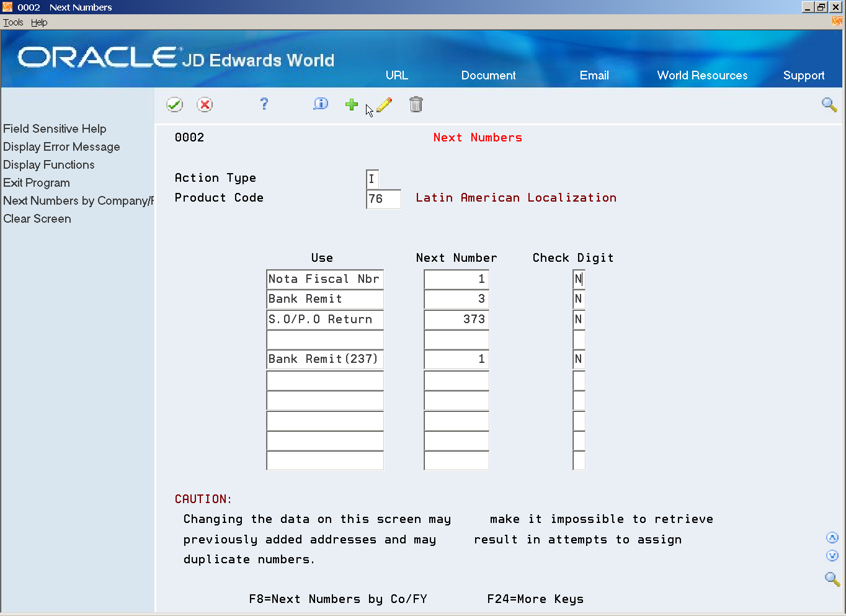Select Display Functions in sidebar
Viewport: 846px width, 616px height.
[49, 164]
